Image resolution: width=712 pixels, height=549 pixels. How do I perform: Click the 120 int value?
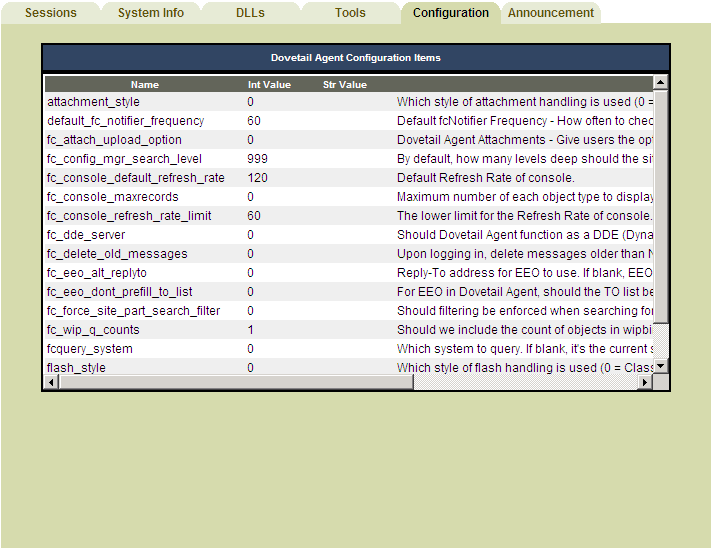point(257,178)
